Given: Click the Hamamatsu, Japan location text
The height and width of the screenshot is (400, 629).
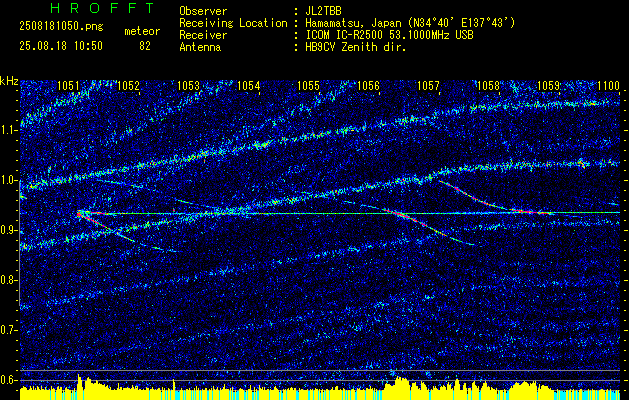Looking at the screenshot, I should point(410,23).
